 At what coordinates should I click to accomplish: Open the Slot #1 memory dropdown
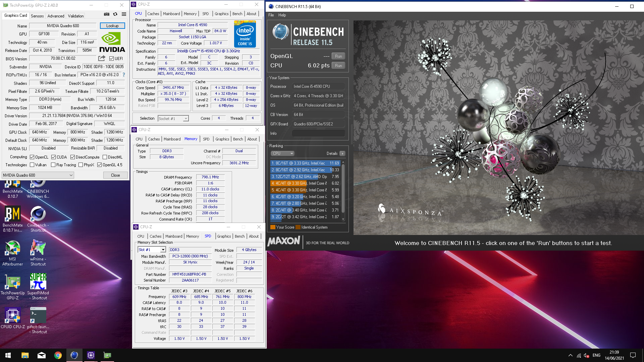(152, 250)
